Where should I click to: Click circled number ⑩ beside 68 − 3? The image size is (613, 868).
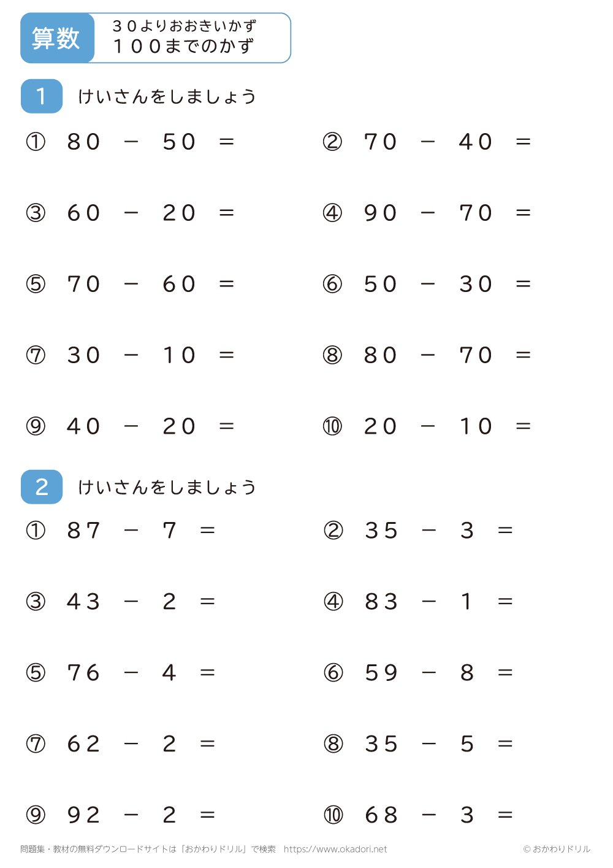click(x=333, y=815)
